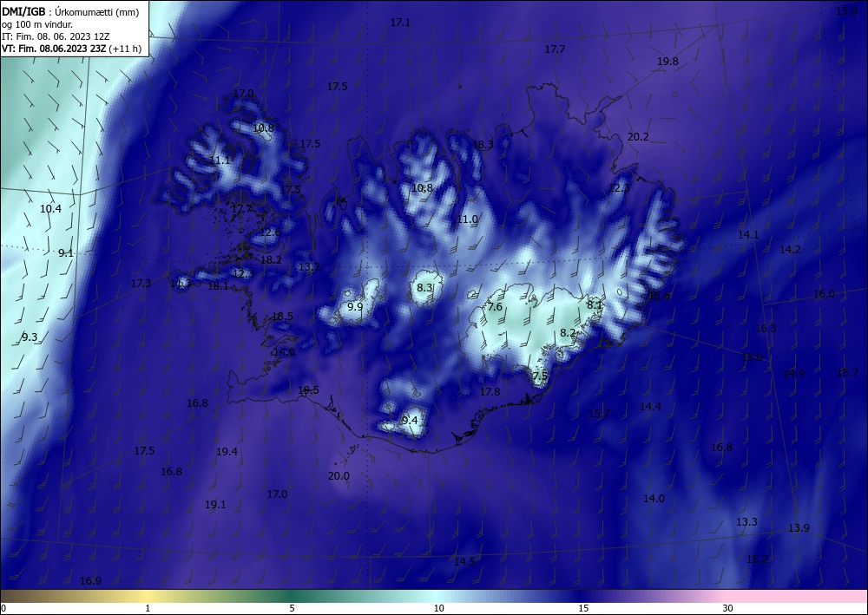The width and height of the screenshot is (868, 615).
Task: Click the map value 16.9
Action: coord(90,581)
